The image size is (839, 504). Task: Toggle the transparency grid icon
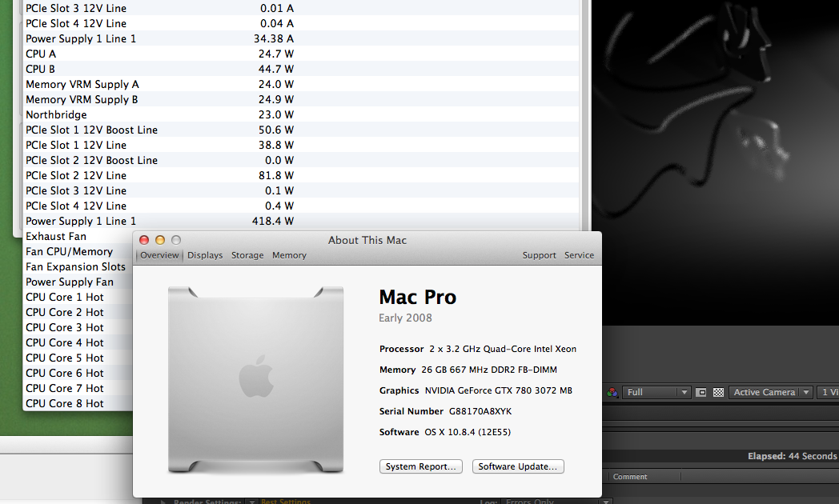718,392
